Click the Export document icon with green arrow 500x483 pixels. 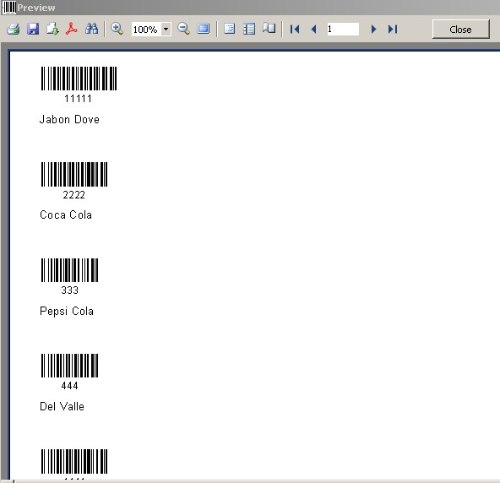pos(52,29)
